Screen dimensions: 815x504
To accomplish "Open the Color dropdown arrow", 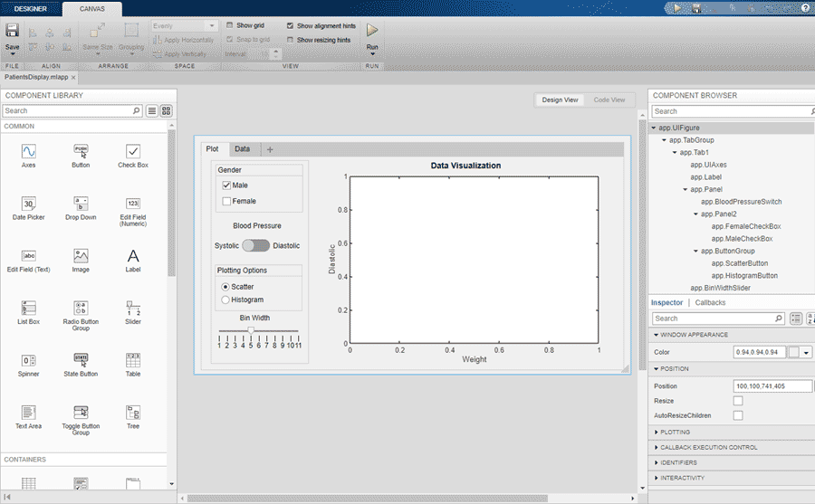I will [806, 352].
